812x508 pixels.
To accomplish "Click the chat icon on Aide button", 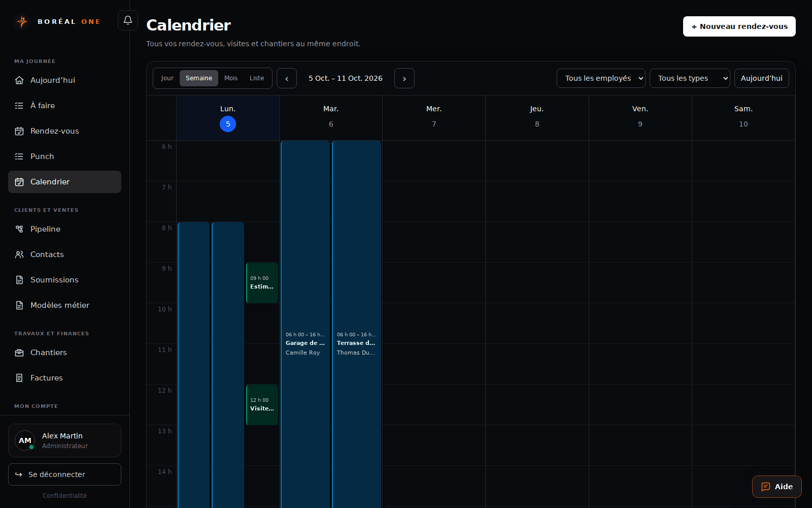I will 766,487.
